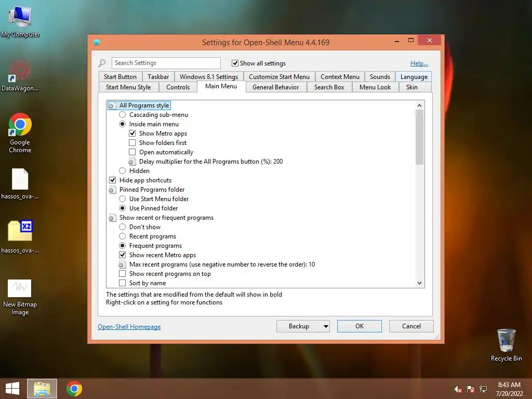Image resolution: width=532 pixels, height=399 pixels.
Task: Select the New Bitmap Image file
Action: coord(20,297)
